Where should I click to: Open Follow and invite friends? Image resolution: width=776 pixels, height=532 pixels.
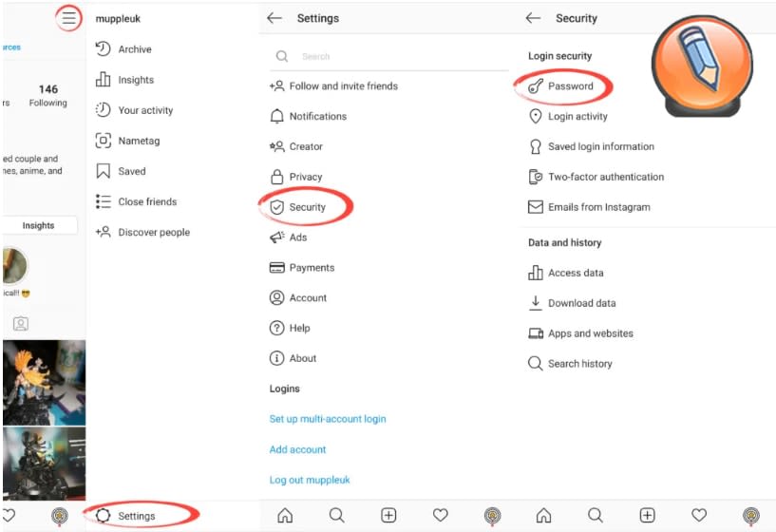(333, 86)
